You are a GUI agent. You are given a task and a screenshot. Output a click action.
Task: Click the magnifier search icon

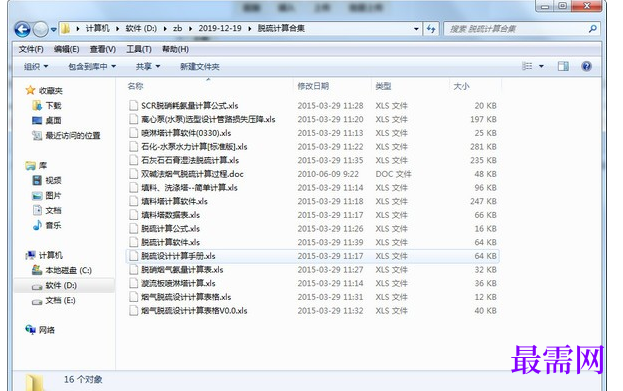[x=592, y=29]
